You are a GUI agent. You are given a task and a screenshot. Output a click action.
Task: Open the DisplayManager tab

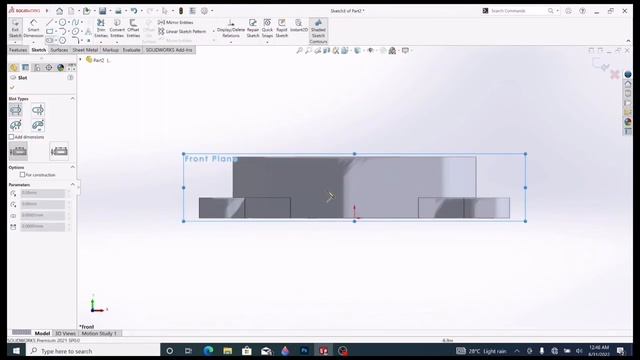(60, 67)
